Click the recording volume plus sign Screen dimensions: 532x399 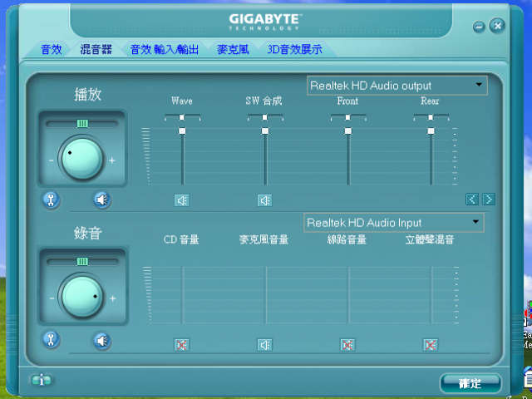(113, 298)
